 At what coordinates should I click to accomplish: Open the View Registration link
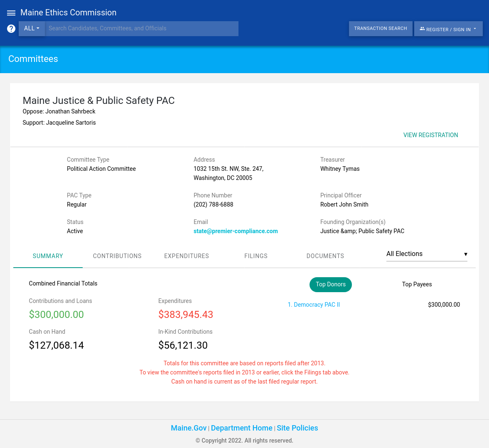(x=430, y=135)
